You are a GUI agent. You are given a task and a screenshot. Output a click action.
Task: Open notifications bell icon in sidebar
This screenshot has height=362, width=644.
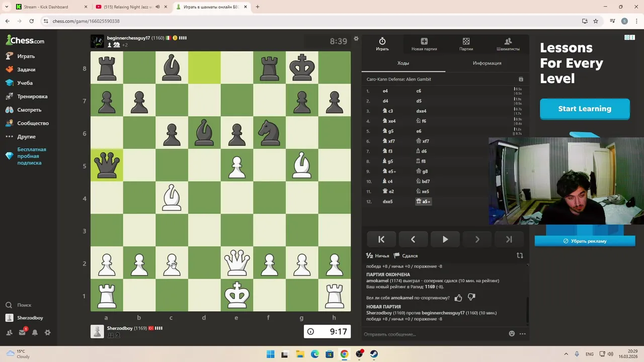click(35, 333)
